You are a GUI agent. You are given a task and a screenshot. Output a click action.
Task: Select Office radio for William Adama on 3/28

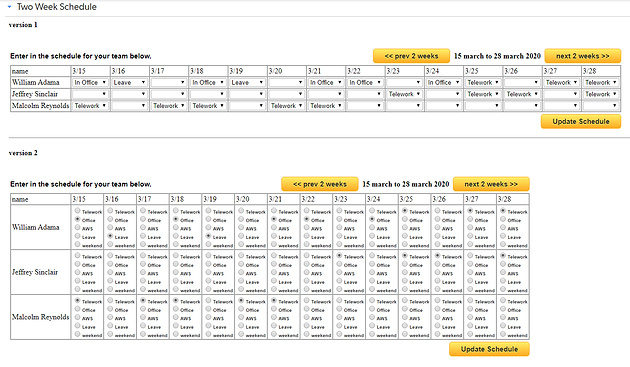(x=503, y=219)
